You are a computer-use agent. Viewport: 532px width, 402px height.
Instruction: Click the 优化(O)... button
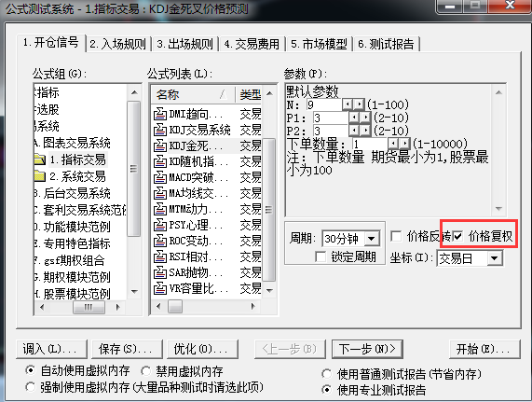202,349
